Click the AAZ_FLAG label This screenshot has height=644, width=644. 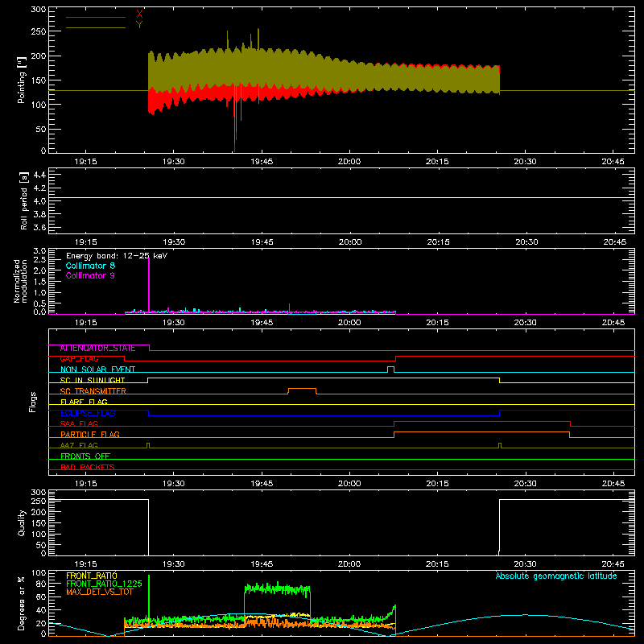click(79, 445)
